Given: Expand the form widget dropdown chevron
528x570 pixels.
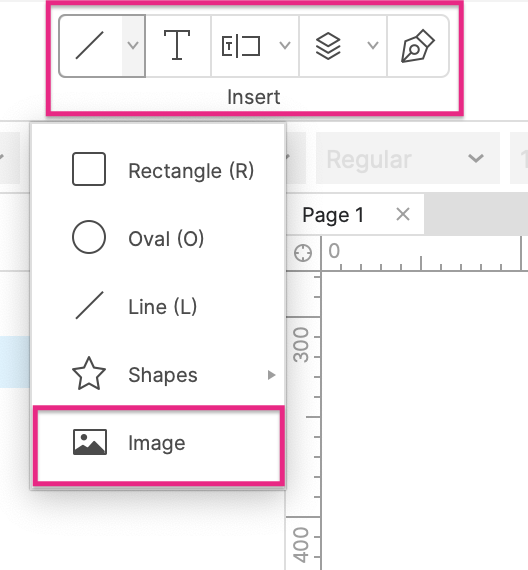Looking at the screenshot, I should [x=285, y=45].
